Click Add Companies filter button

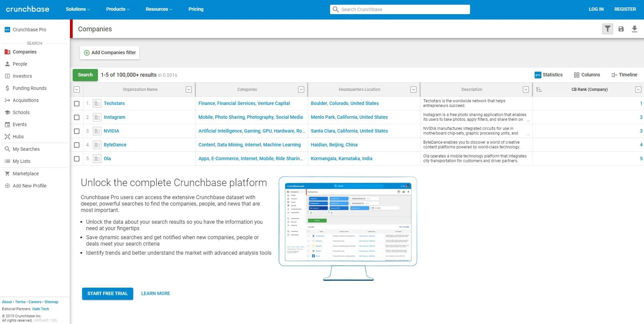click(110, 53)
